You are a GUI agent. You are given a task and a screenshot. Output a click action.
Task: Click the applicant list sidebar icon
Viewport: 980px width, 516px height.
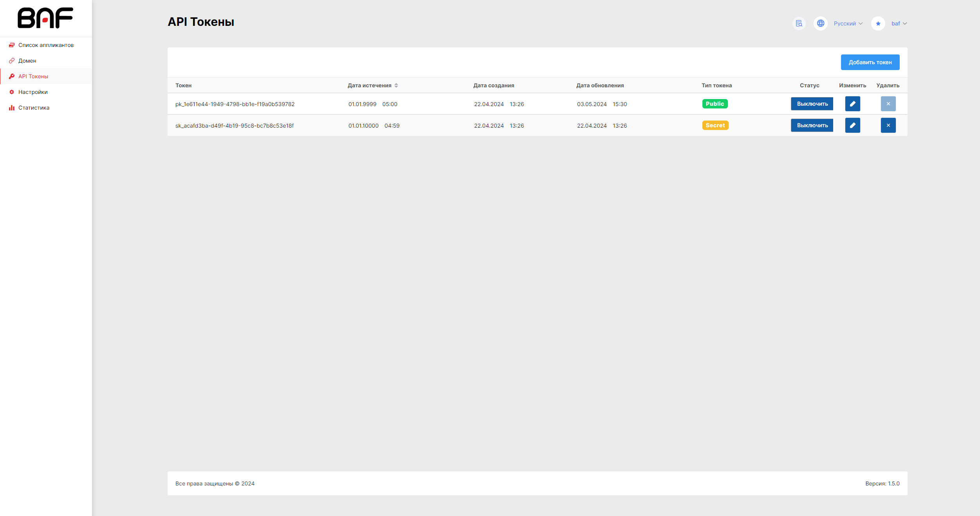click(12, 45)
